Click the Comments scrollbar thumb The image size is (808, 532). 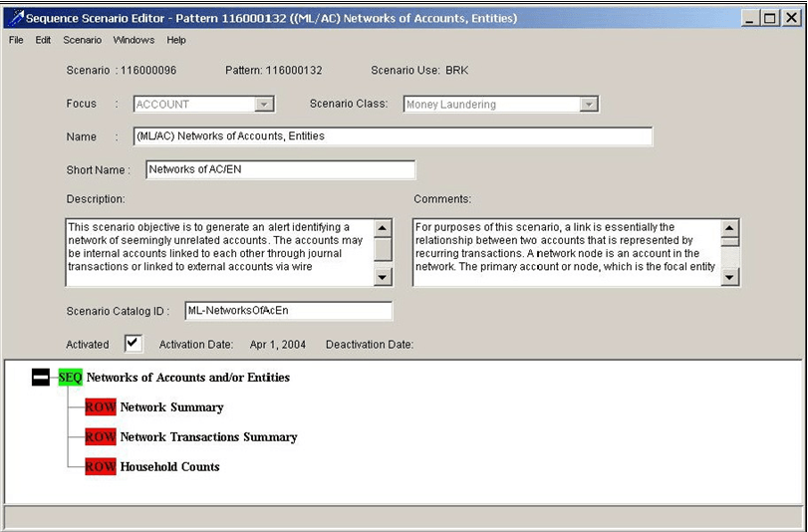729,242
